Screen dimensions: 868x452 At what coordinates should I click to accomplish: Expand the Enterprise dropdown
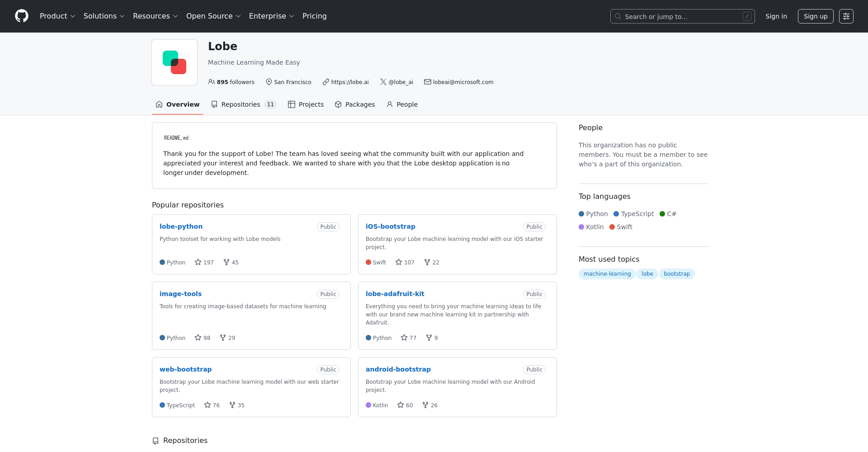click(272, 16)
